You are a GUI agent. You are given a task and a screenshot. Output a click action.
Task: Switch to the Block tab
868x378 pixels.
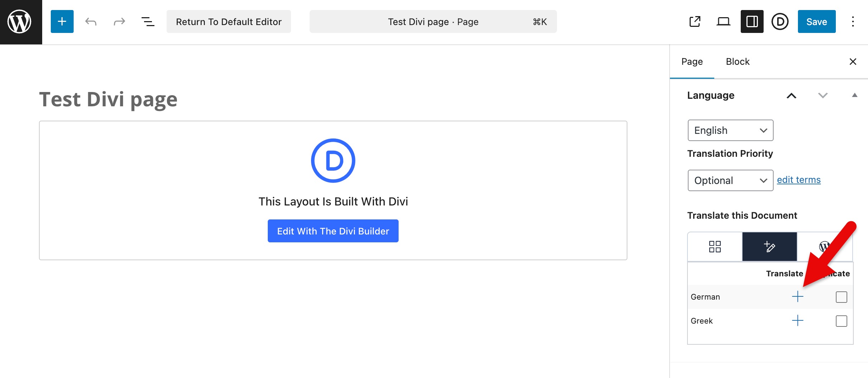[x=738, y=62]
